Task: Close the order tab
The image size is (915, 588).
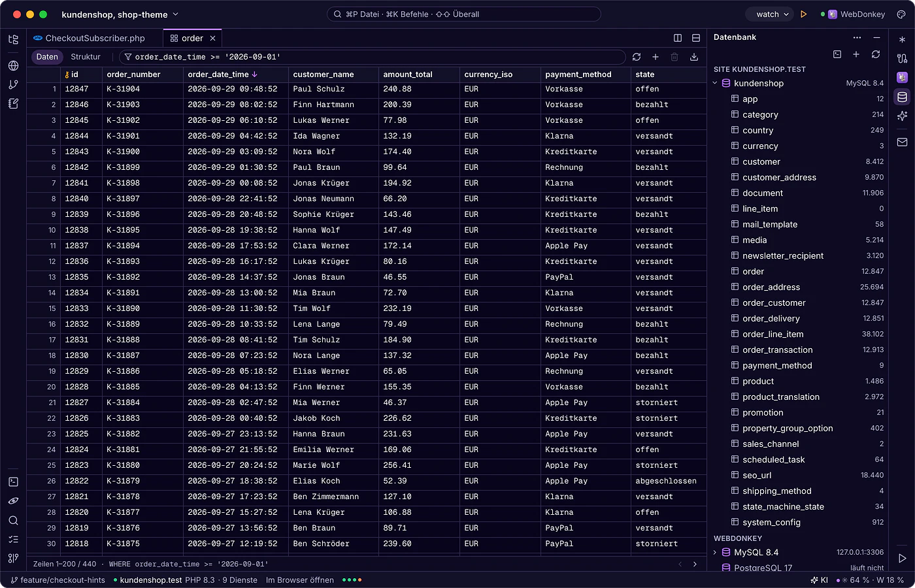Action: 213,39
